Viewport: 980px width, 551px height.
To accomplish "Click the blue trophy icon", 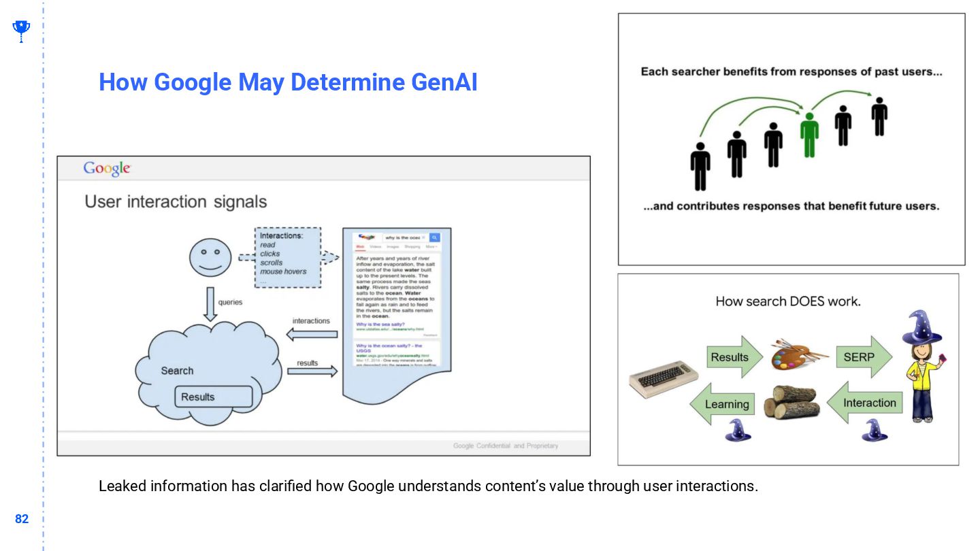I will pos(21,31).
